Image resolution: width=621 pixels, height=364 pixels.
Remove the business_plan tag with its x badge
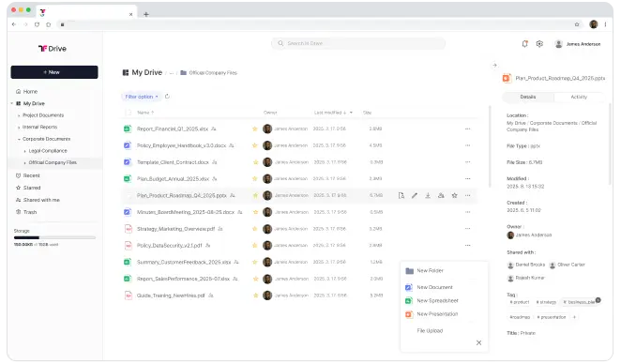tap(598, 300)
